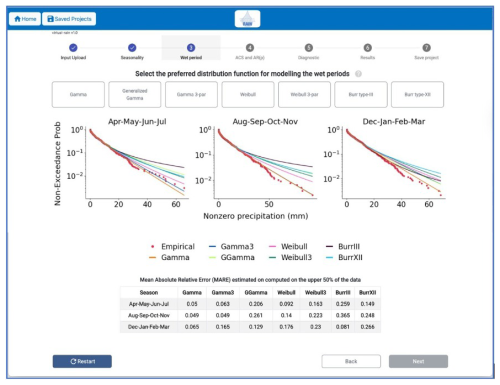
Task: Jump to step 5 Diagnostic
Action: [309, 52]
